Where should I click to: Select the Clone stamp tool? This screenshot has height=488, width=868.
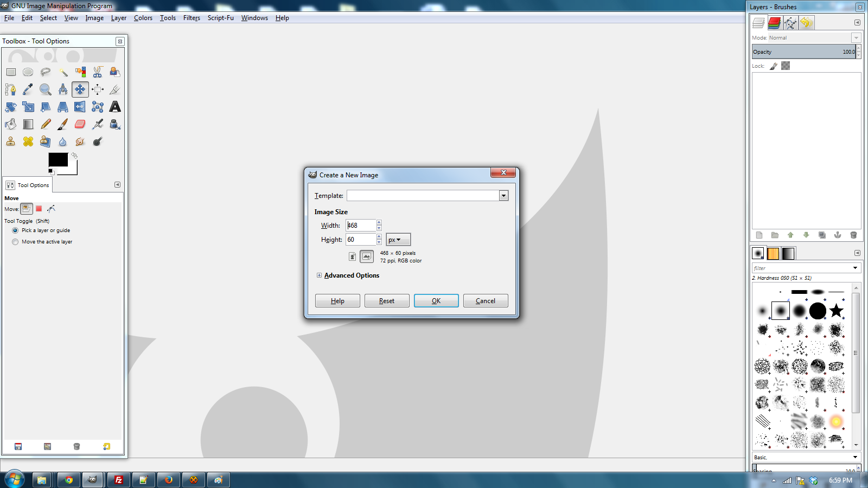[11, 142]
